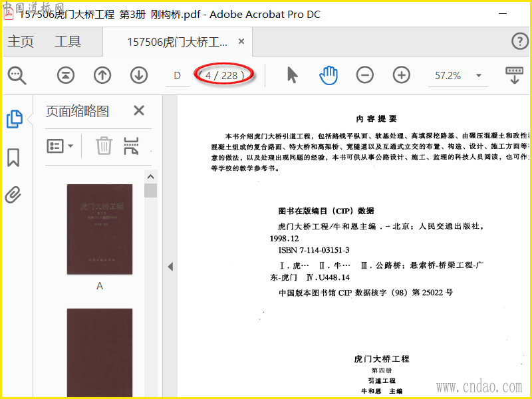This screenshot has width=532, height=399.
Task: Open the thumbnail options menu dropdown
Action: [x=60, y=146]
